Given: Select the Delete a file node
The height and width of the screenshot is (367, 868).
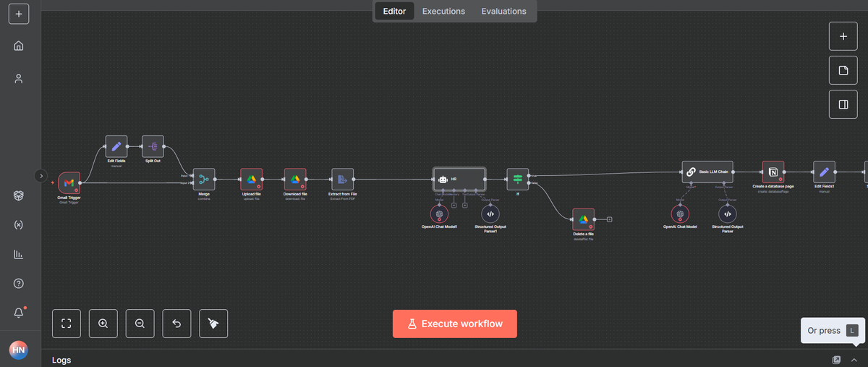Looking at the screenshot, I should pyautogui.click(x=583, y=219).
